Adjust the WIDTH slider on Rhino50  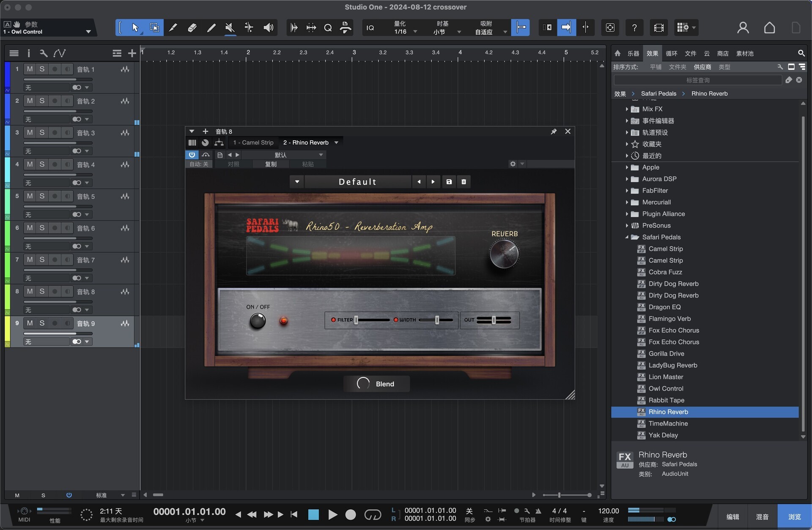[x=437, y=320]
